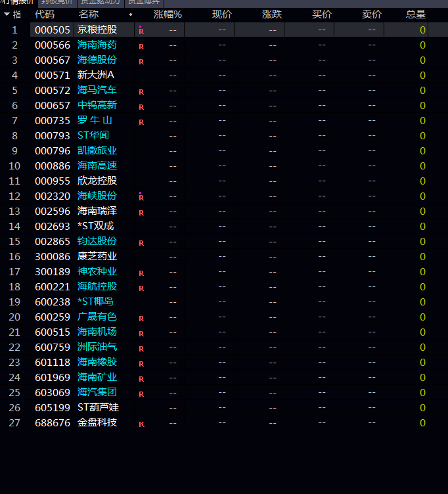This screenshot has width=448, height=494.
Task: Click the R marker beside 海南橡胶
Action: pos(141,364)
